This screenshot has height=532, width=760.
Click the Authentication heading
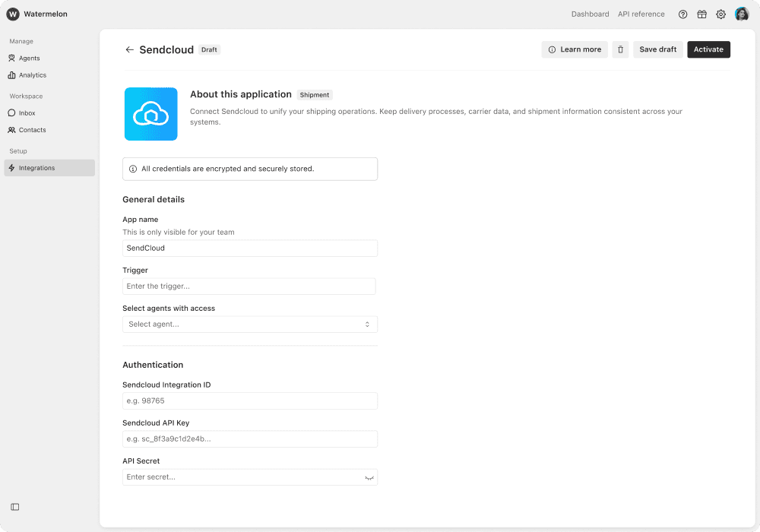coord(153,365)
